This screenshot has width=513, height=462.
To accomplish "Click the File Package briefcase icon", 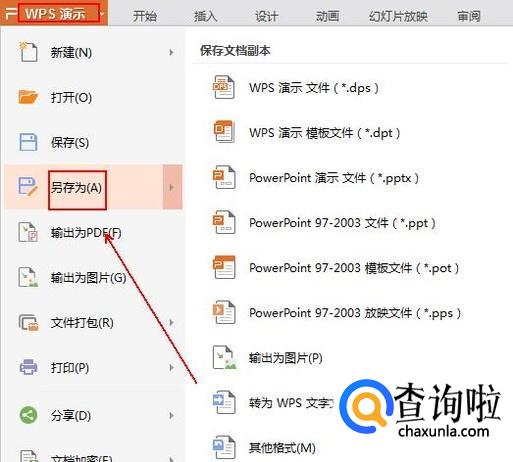I will [x=28, y=322].
